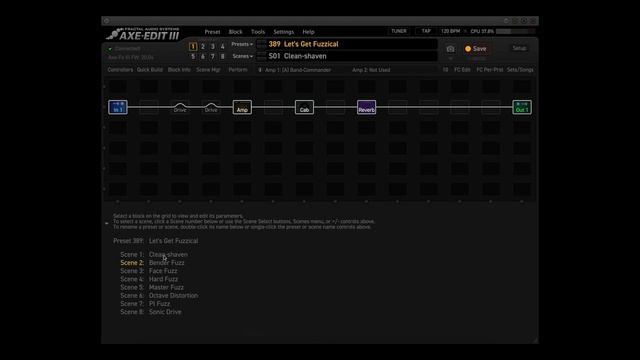Select the first Drive block

point(180,108)
